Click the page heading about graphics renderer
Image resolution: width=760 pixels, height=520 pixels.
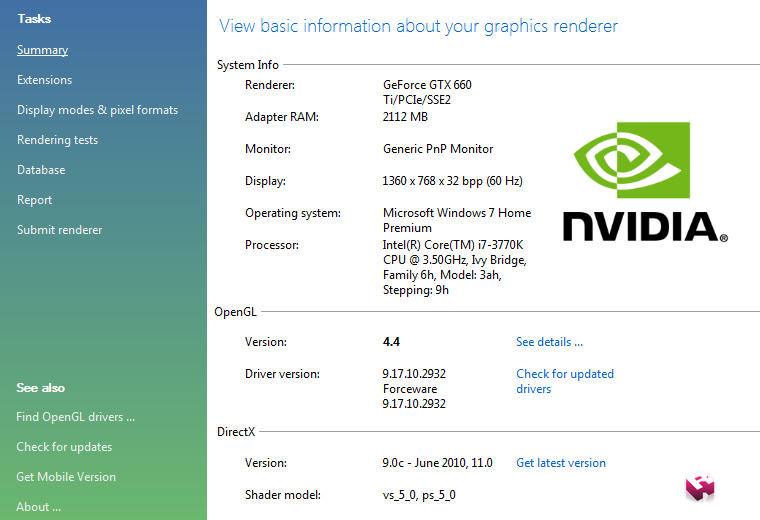[418, 26]
